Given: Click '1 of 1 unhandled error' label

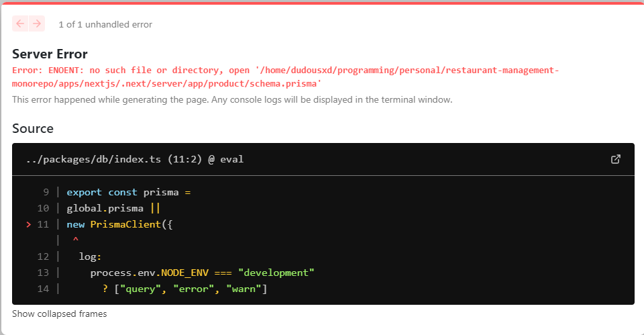Looking at the screenshot, I should coord(105,24).
